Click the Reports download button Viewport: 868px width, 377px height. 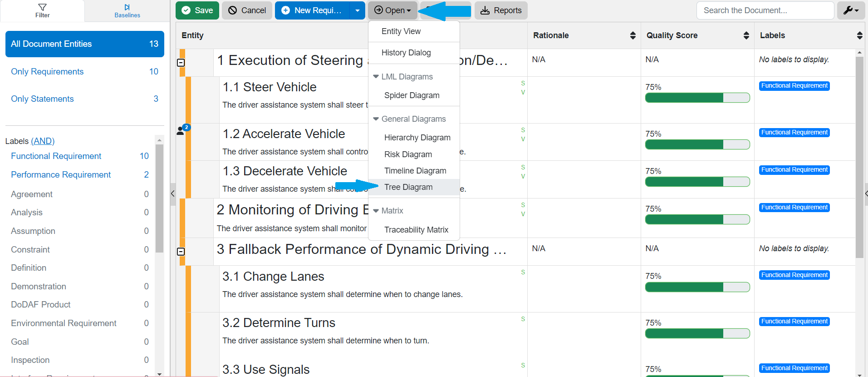coord(501,10)
